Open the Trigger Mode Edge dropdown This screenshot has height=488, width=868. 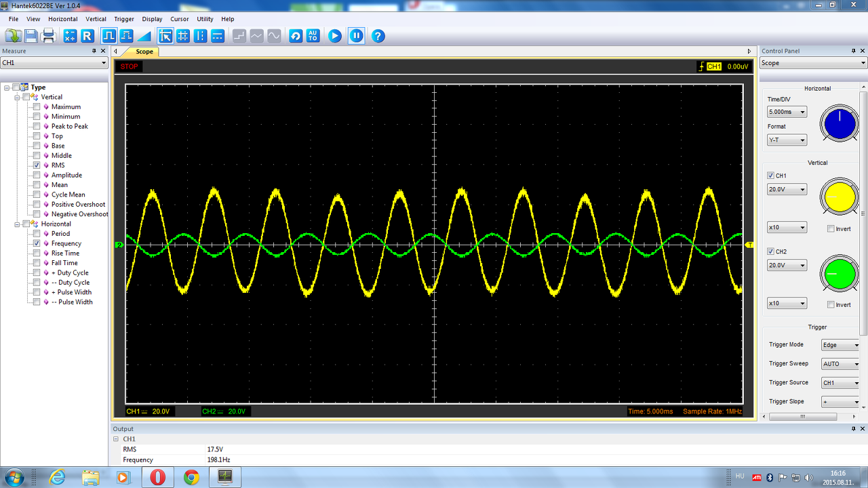(841, 345)
